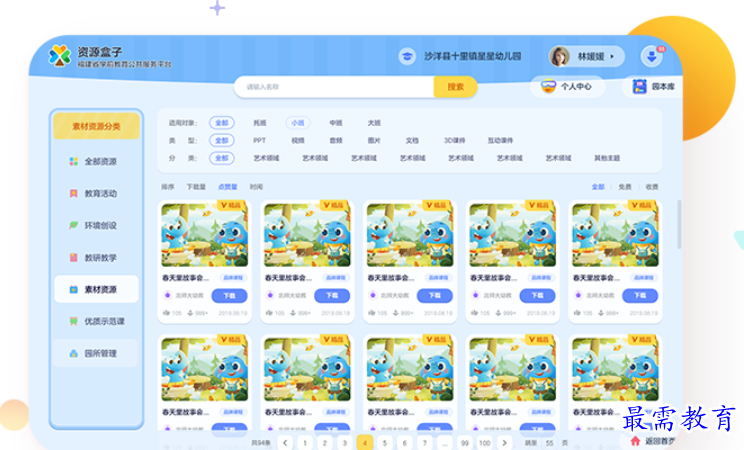Select 优质示范课 in the sidebar
The height and width of the screenshot is (450, 744).
[x=96, y=321]
